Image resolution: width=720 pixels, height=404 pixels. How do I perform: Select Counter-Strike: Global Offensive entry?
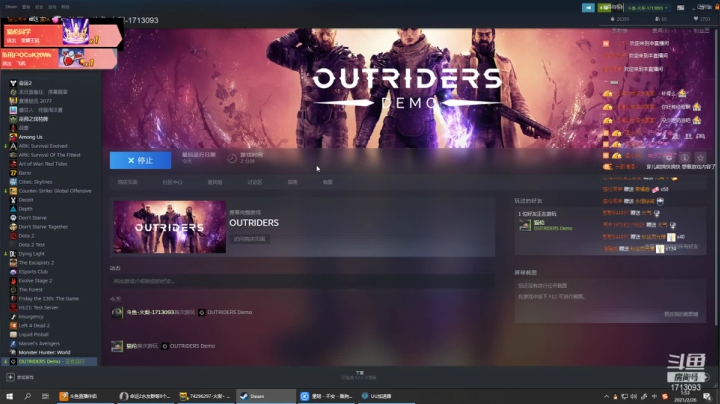55,191
